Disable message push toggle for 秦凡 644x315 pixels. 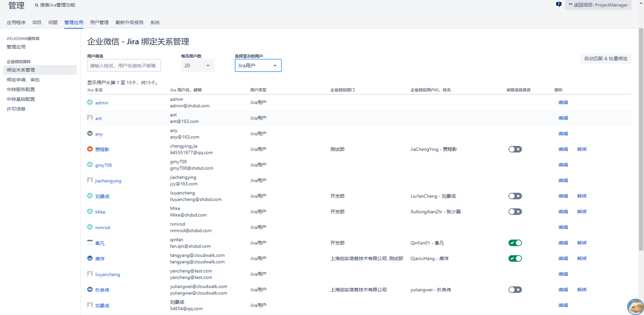(515, 243)
